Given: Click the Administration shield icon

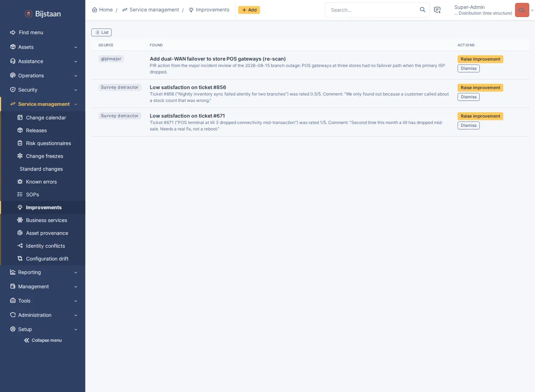Looking at the screenshot, I should 13,315.
